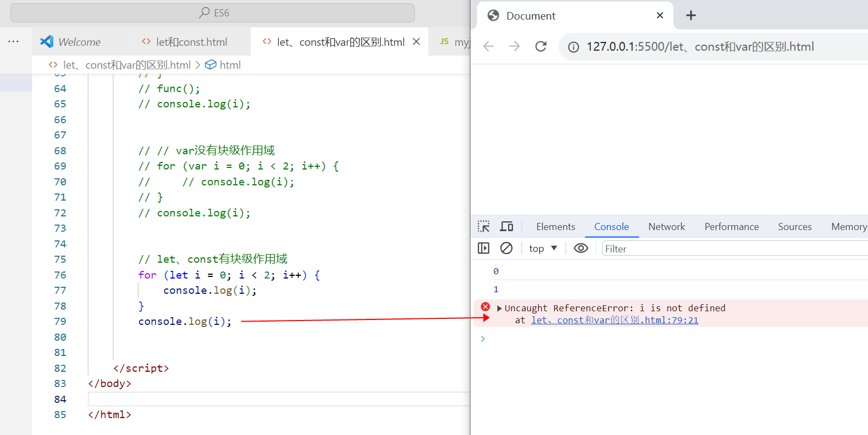Viewport: 868px width, 435px height.
Task: Click the comment // let、const有块级作用域
Action: tap(213, 259)
